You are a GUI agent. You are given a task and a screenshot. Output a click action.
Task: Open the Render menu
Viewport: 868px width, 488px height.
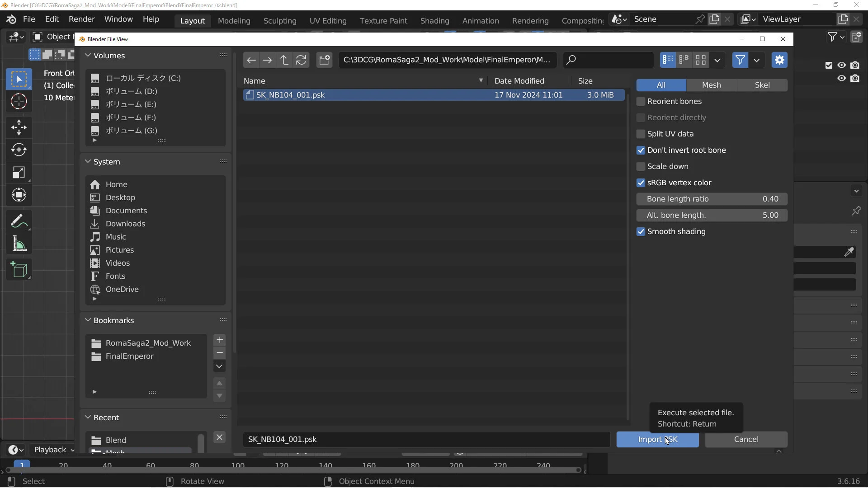coord(81,19)
